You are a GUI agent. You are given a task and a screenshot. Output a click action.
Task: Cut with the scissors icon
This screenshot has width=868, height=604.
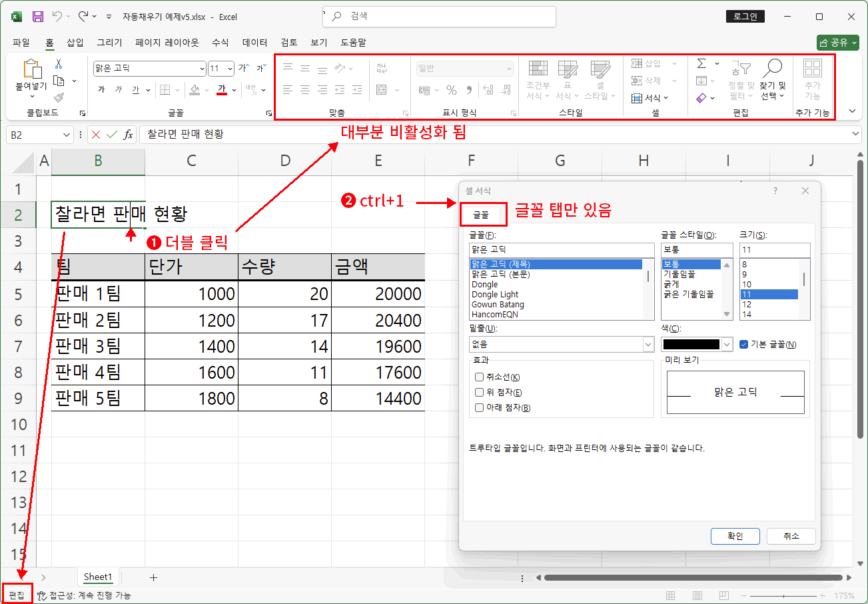[59, 64]
